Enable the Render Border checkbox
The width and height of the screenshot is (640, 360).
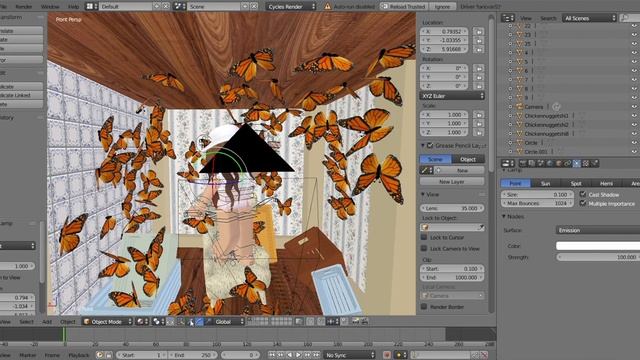(x=424, y=307)
